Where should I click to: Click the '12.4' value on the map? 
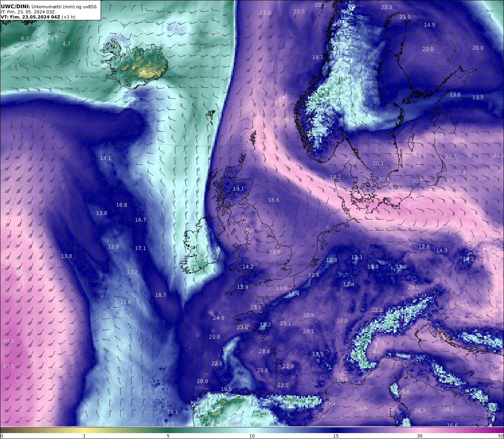(x=348, y=285)
